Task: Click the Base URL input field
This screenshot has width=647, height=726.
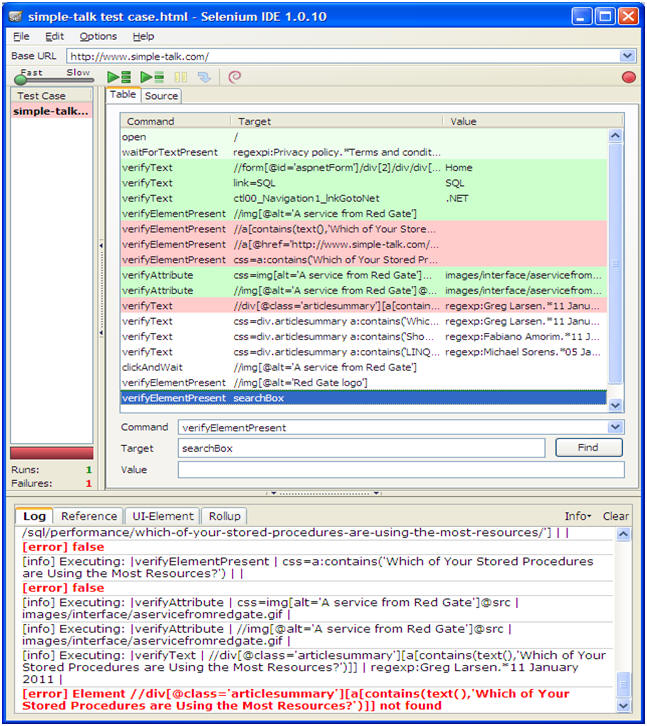Action: (343, 56)
